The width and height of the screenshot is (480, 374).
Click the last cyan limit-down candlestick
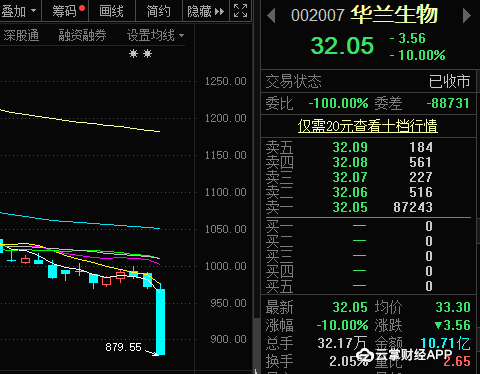pos(160,322)
